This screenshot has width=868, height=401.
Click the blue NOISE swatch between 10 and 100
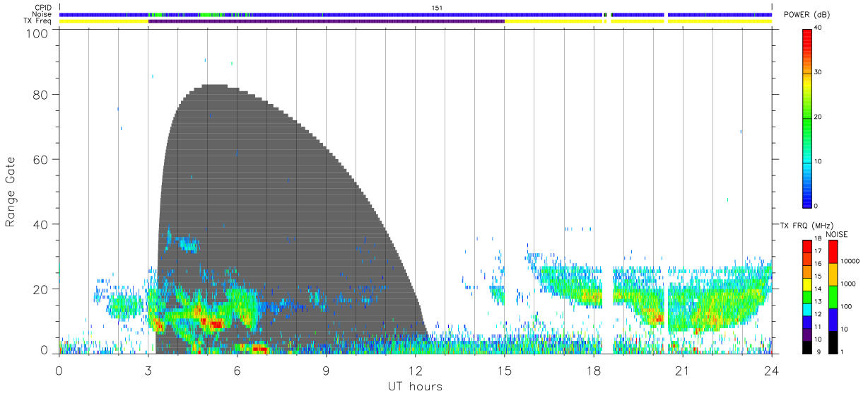point(833,319)
